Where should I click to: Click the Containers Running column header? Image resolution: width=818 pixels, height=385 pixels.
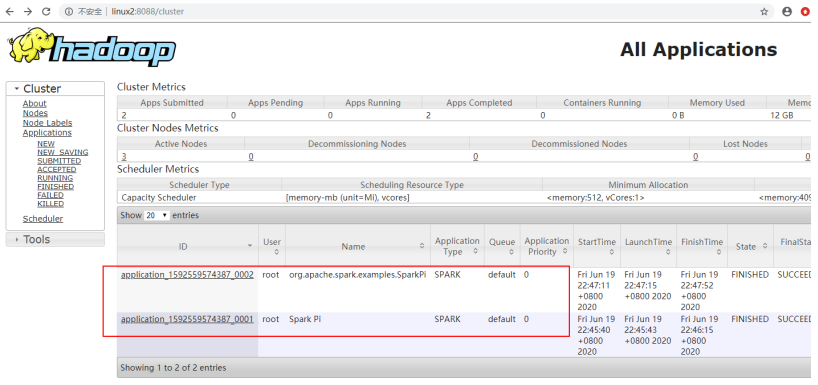click(x=602, y=103)
